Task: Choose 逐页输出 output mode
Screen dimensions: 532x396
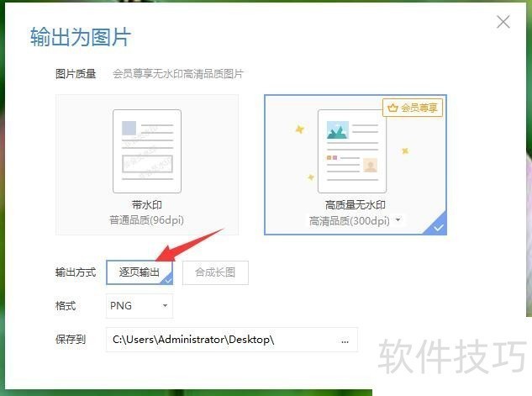Action: [140, 272]
